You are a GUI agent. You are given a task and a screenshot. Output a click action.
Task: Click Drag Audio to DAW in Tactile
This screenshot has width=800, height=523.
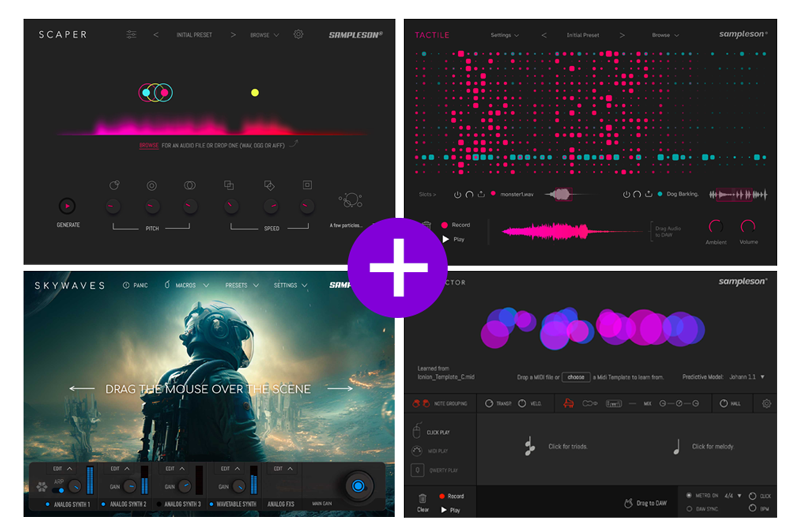tap(667, 232)
